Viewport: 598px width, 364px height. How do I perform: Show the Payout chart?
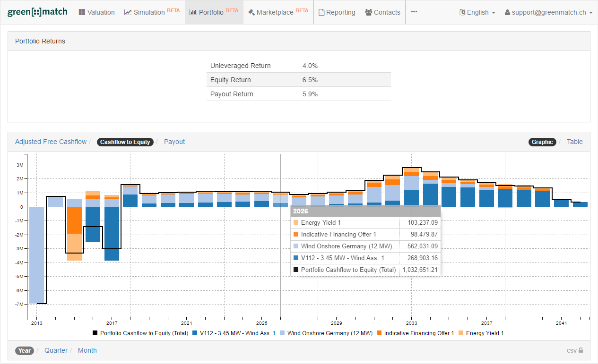(174, 142)
